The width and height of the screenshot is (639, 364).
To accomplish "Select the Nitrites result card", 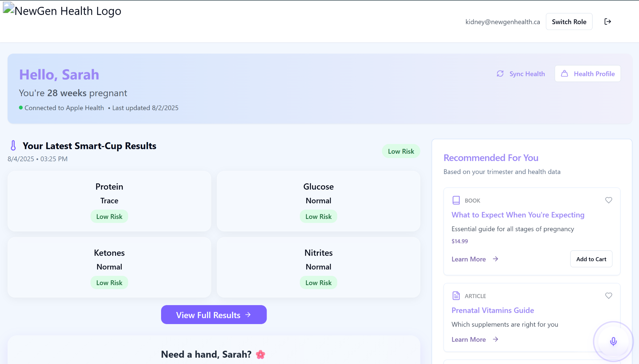I will click(x=318, y=267).
